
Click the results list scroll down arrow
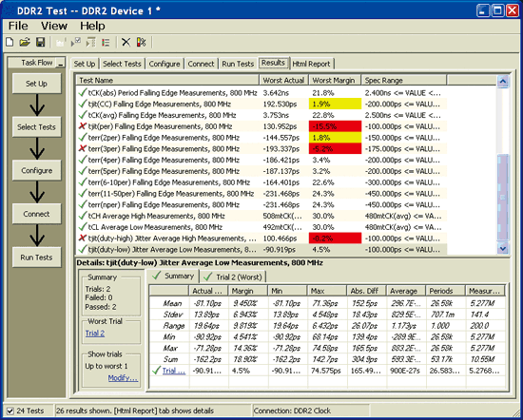tap(503, 248)
